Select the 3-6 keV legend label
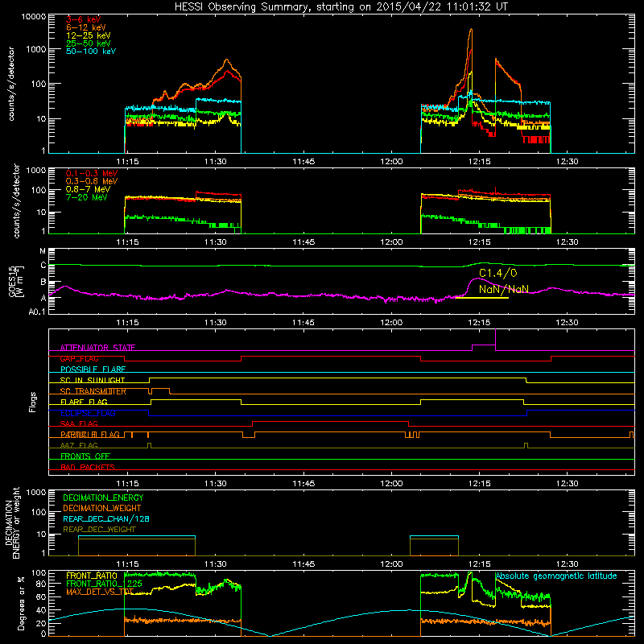 [x=83, y=19]
